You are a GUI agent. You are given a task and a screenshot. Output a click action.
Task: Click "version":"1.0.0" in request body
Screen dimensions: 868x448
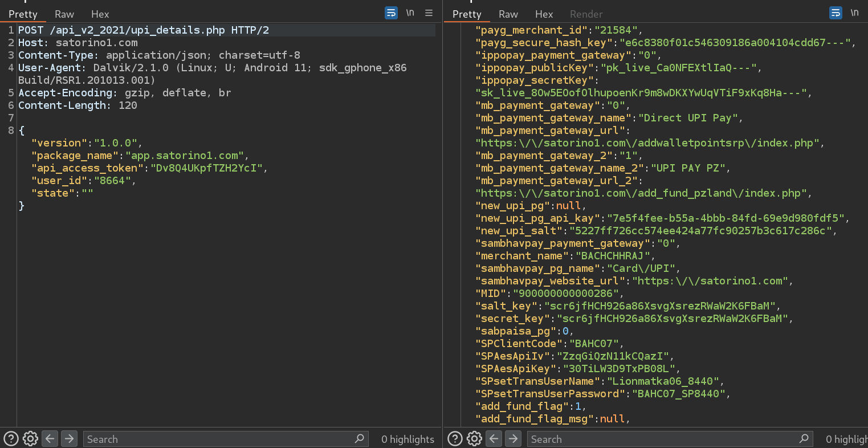(x=87, y=143)
